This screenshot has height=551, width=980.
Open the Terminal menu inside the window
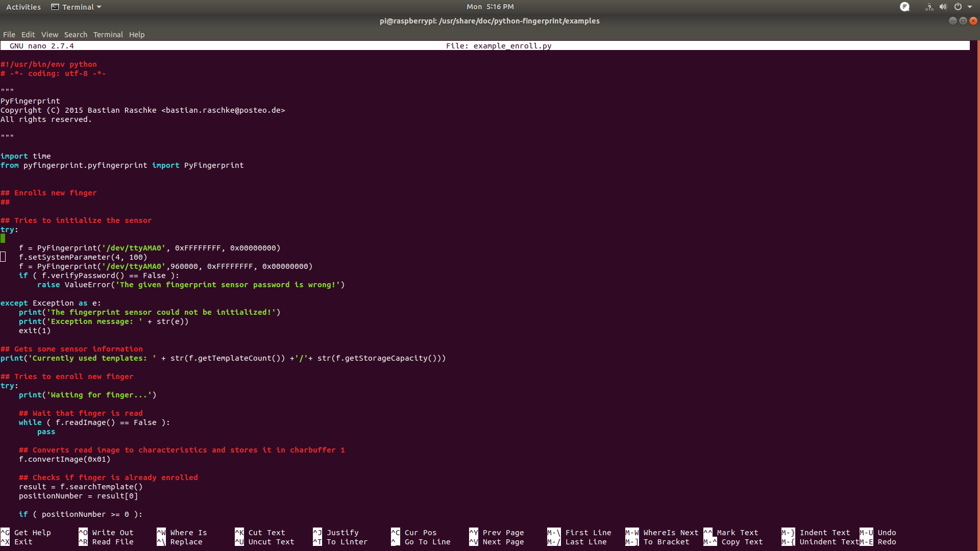click(x=108, y=34)
